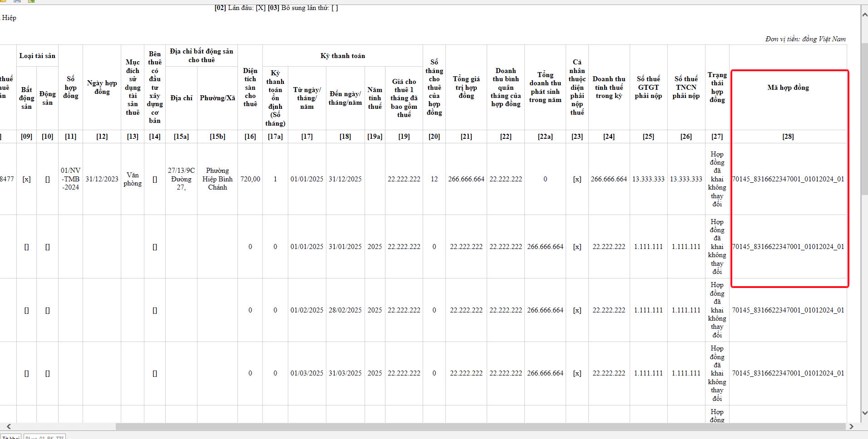868x439 pixels.
Task: Select rental area cell 720,00
Action: click(250, 179)
